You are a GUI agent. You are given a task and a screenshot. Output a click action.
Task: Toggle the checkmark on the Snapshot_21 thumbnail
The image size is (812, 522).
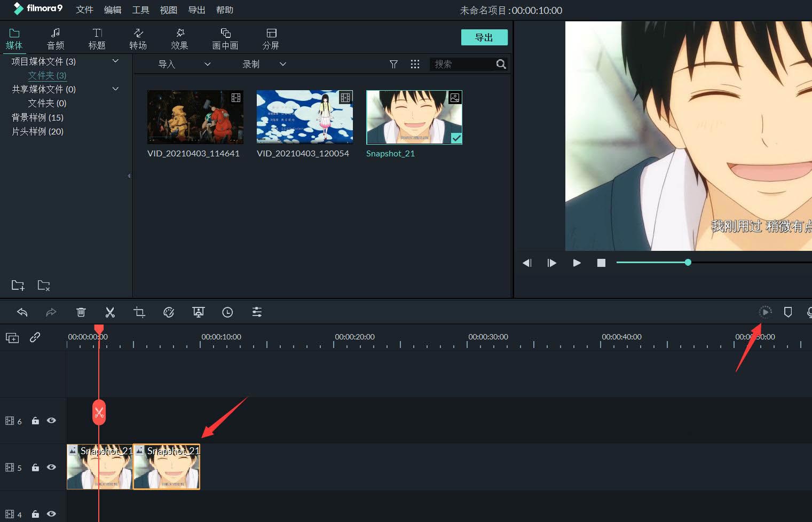coord(456,138)
